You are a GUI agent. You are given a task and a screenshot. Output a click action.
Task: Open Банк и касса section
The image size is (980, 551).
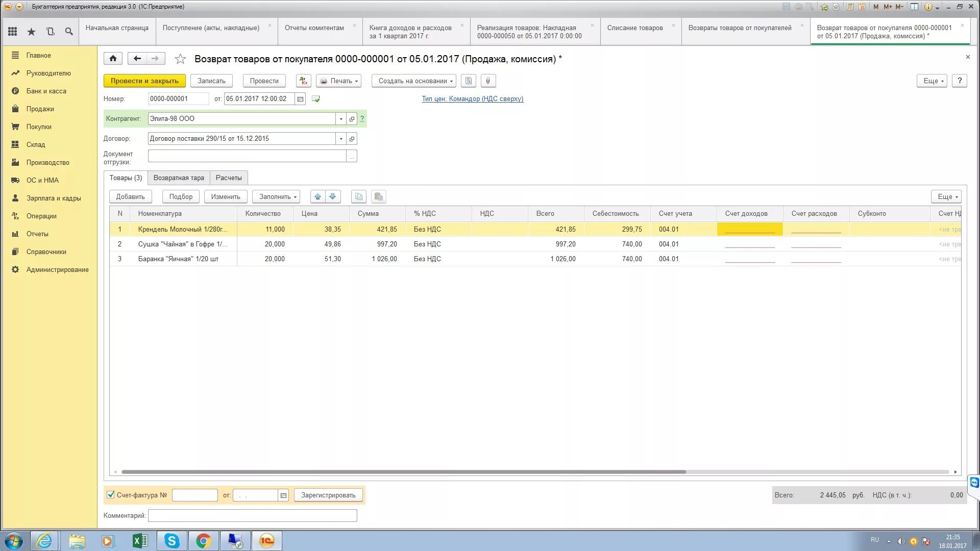46,91
